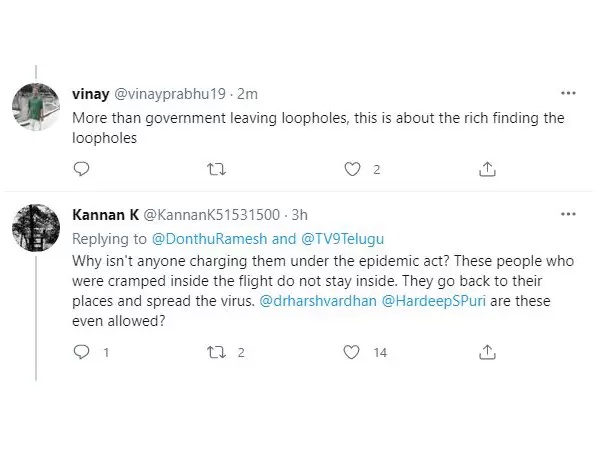This screenshot has height=450, width=600.
Task: Like Kannan K's tweet
Action: [x=351, y=351]
